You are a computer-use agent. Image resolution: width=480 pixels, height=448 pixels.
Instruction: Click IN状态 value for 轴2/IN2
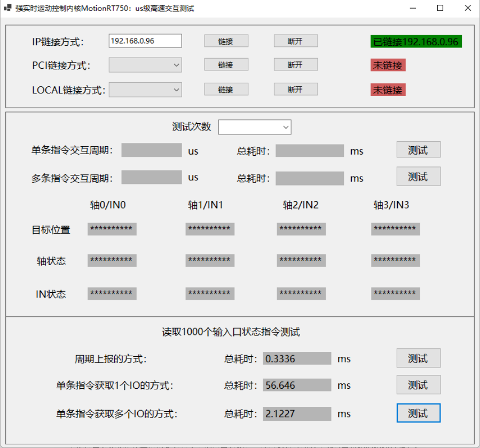pos(301,293)
